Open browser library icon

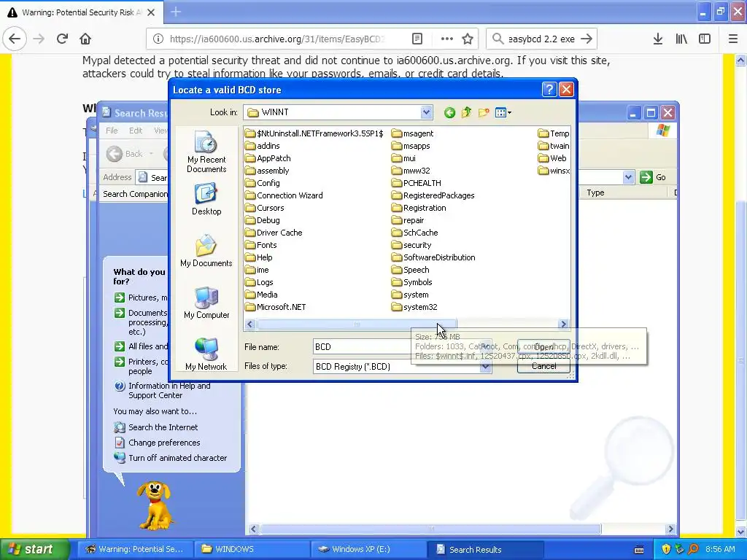pyautogui.click(x=681, y=39)
